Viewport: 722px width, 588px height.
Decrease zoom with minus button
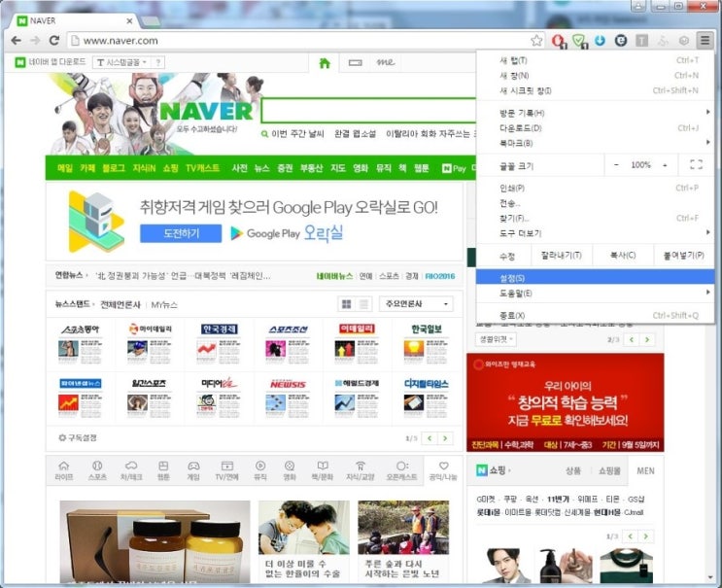click(x=616, y=165)
